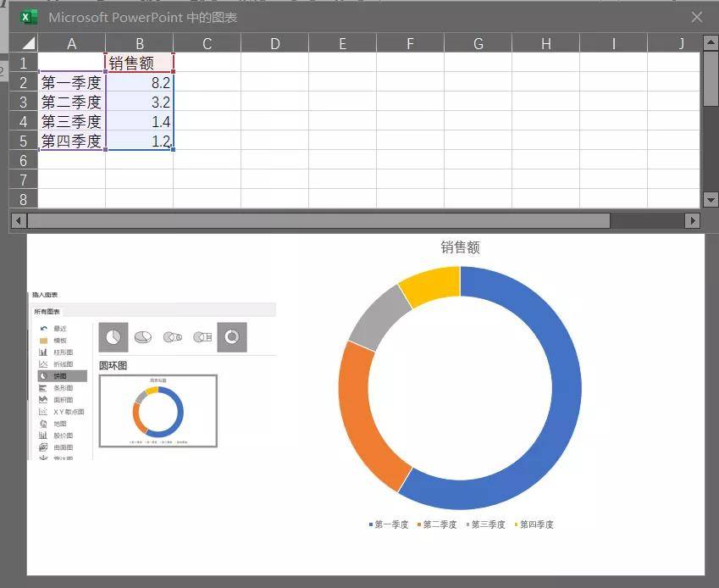
Task: Click cell B1 containing 销售额
Action: point(139,63)
